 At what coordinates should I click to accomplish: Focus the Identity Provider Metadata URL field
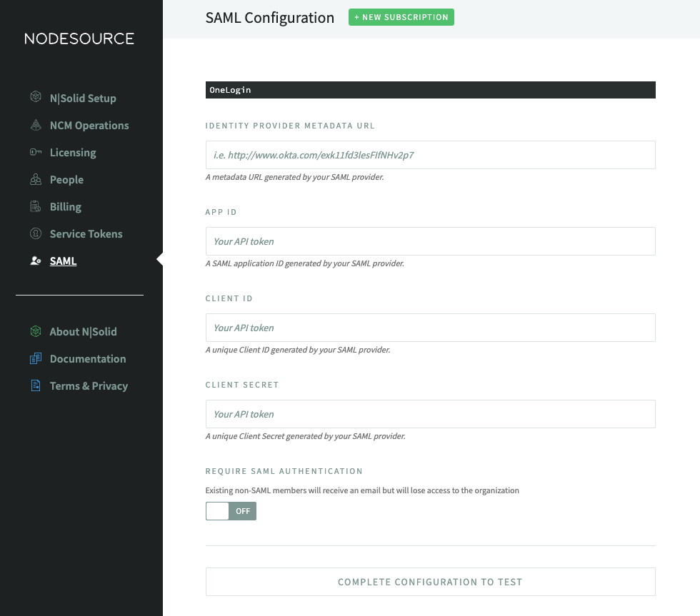430,155
